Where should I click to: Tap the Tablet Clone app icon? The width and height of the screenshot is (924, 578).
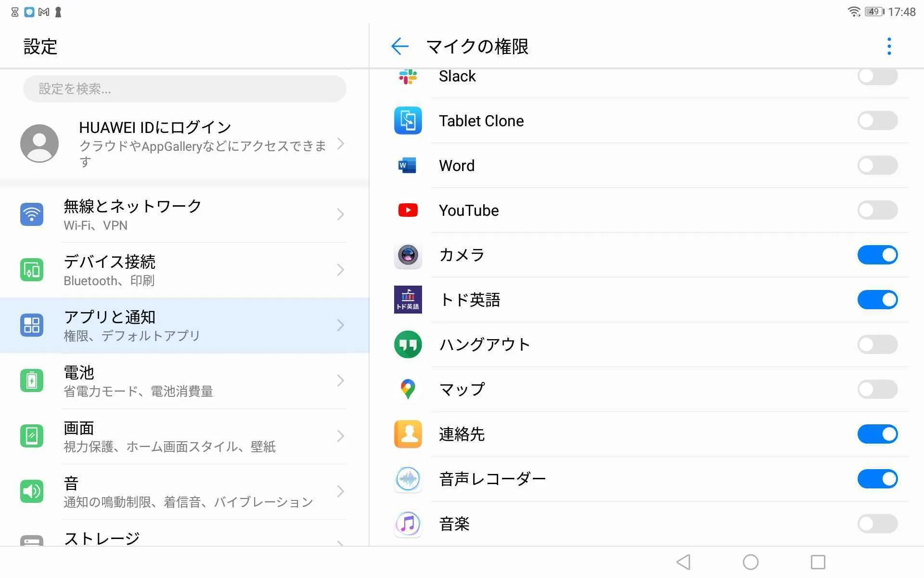click(408, 120)
